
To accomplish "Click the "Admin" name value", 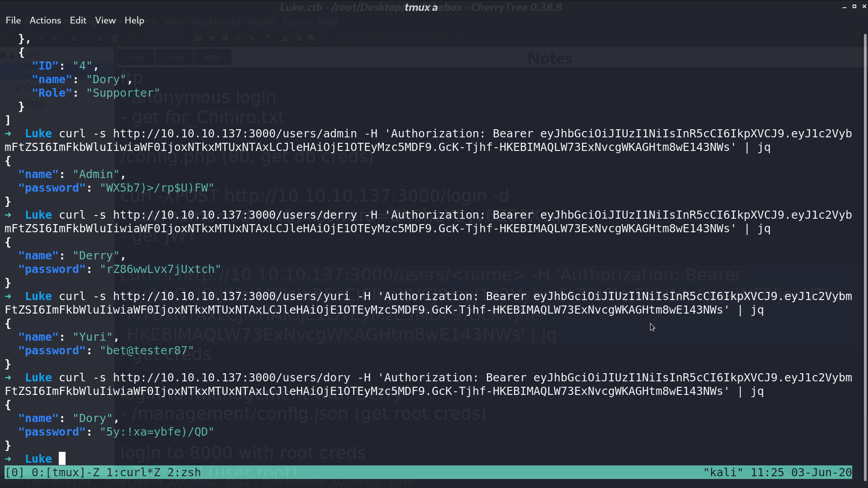I will coord(96,174).
